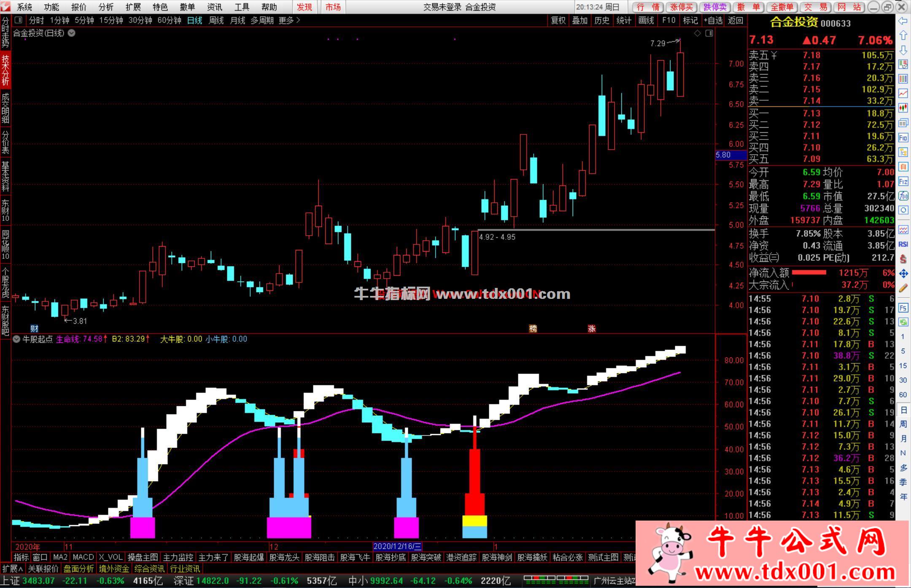This screenshot has width=911, height=588.
Task: Open the candlestick chart icon in right toolbar
Action: (903, 108)
